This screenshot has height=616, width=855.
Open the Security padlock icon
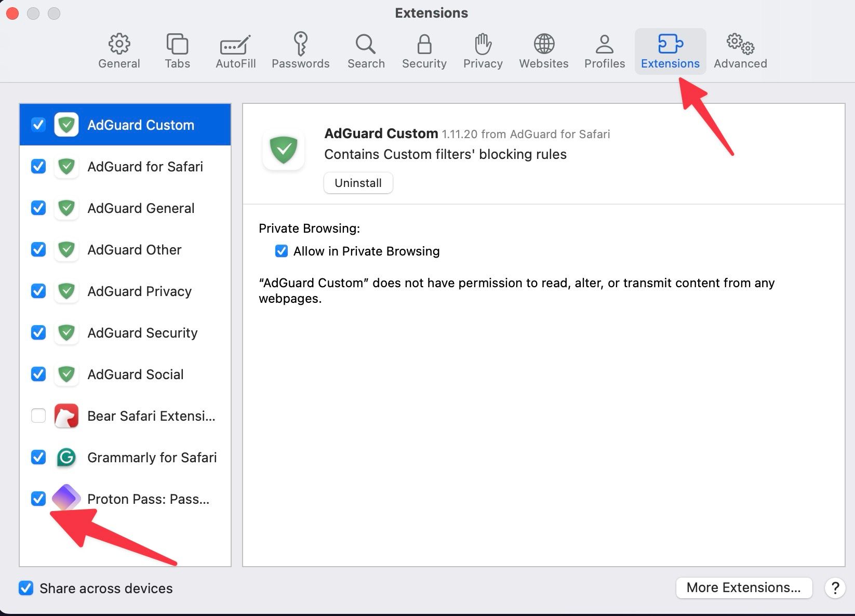click(424, 44)
